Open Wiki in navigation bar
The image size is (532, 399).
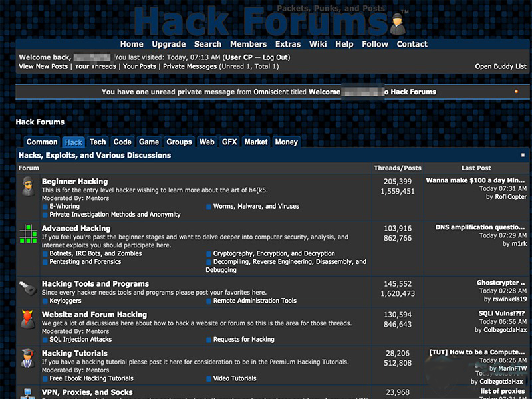point(318,44)
